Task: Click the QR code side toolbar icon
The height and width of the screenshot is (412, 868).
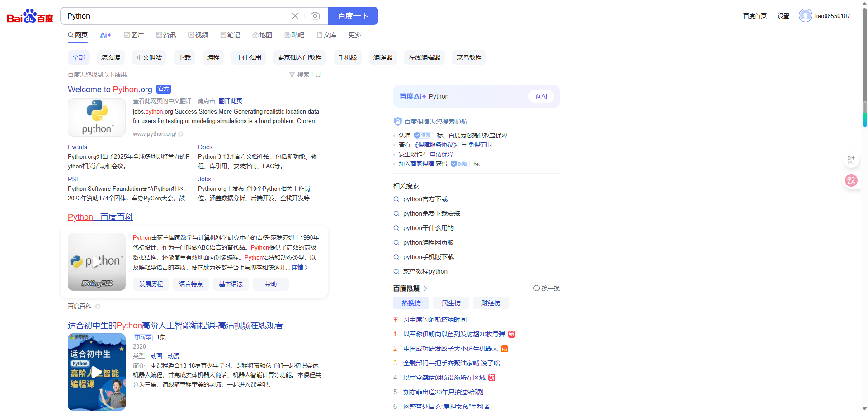Action: (x=851, y=160)
